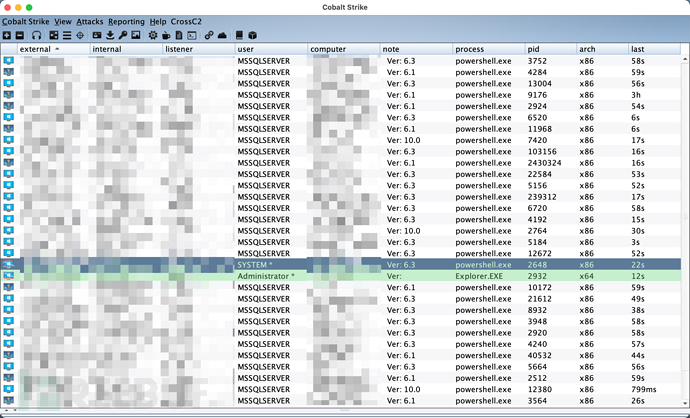Open the Help menu
This screenshot has height=418, width=690.
point(158,22)
